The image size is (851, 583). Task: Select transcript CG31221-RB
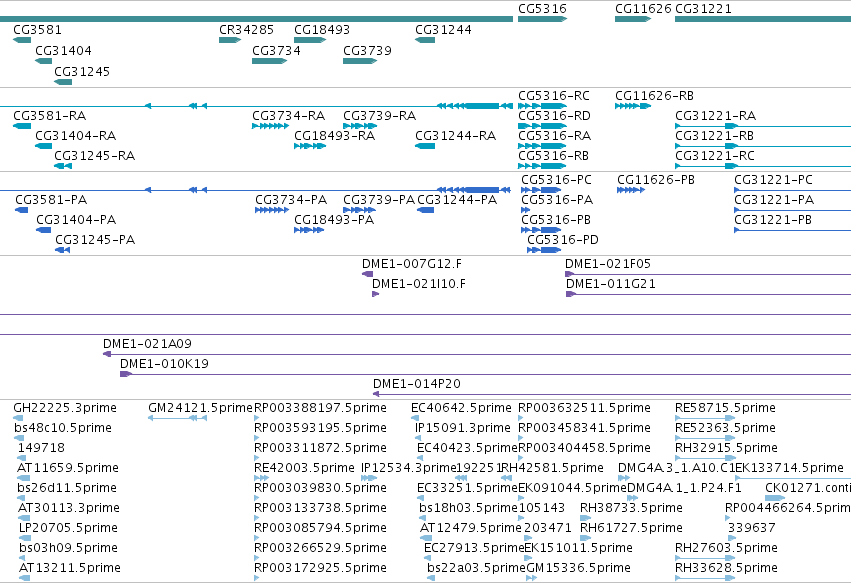coord(763,146)
